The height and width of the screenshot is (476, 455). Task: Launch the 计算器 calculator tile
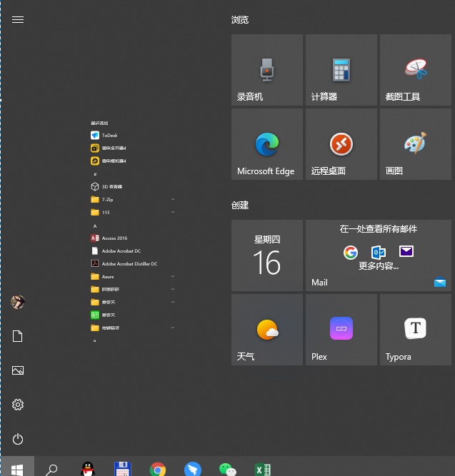[341, 70]
